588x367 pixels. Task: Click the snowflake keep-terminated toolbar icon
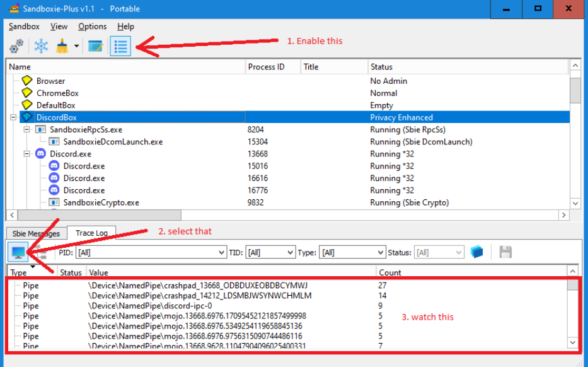pos(41,46)
